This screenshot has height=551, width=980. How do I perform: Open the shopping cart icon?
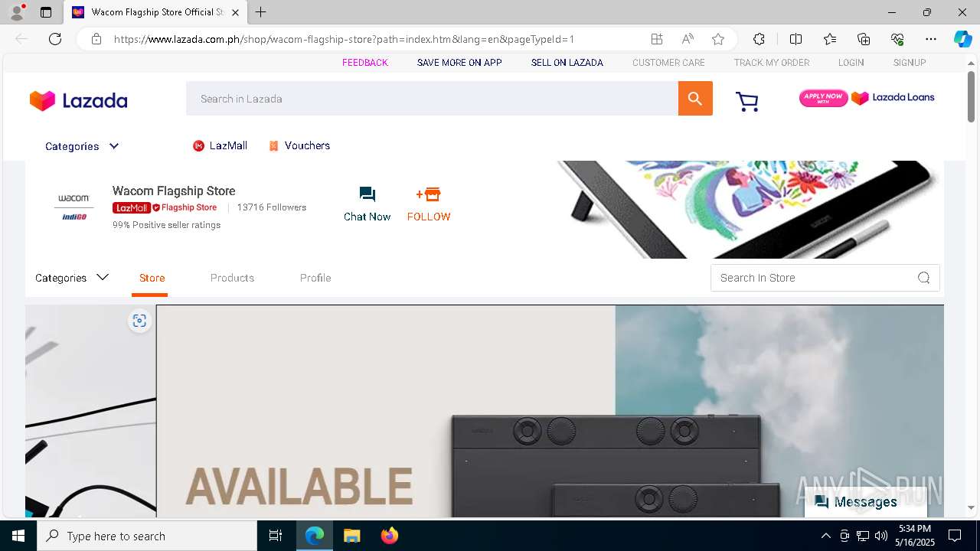pos(746,101)
